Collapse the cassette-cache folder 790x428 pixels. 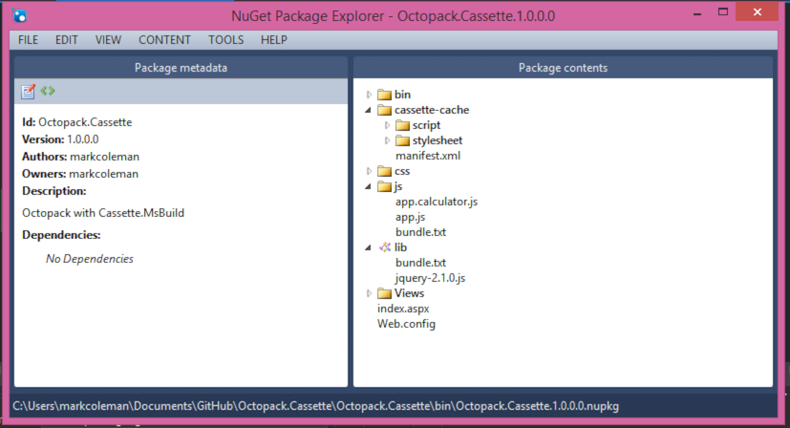click(x=370, y=110)
